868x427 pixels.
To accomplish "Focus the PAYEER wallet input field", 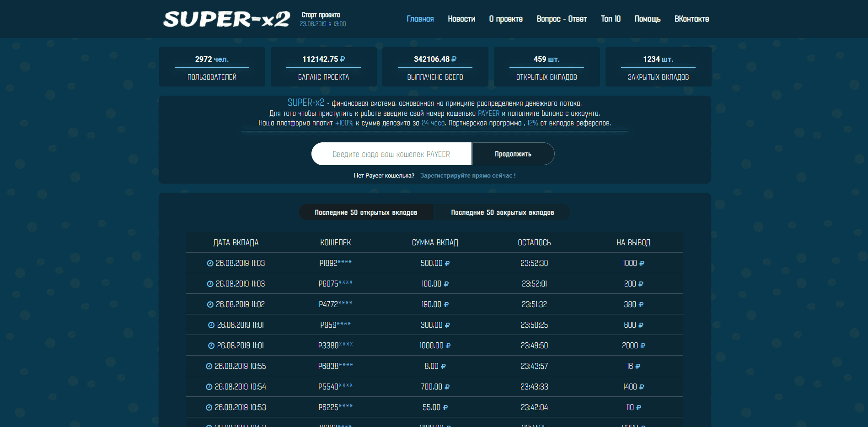I will 391,154.
